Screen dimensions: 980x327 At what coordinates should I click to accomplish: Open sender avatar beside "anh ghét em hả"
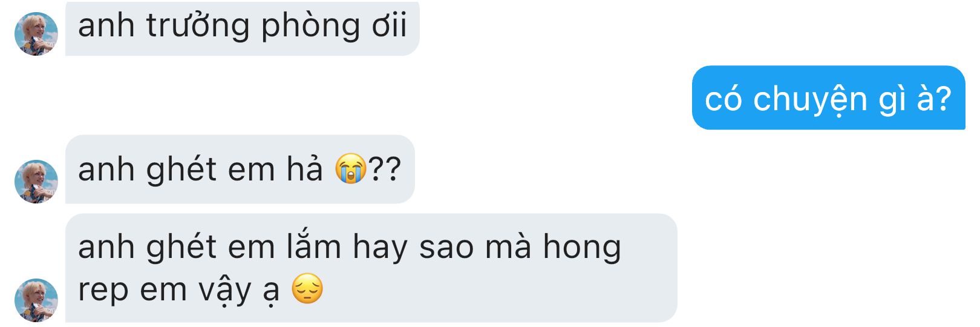point(36,182)
